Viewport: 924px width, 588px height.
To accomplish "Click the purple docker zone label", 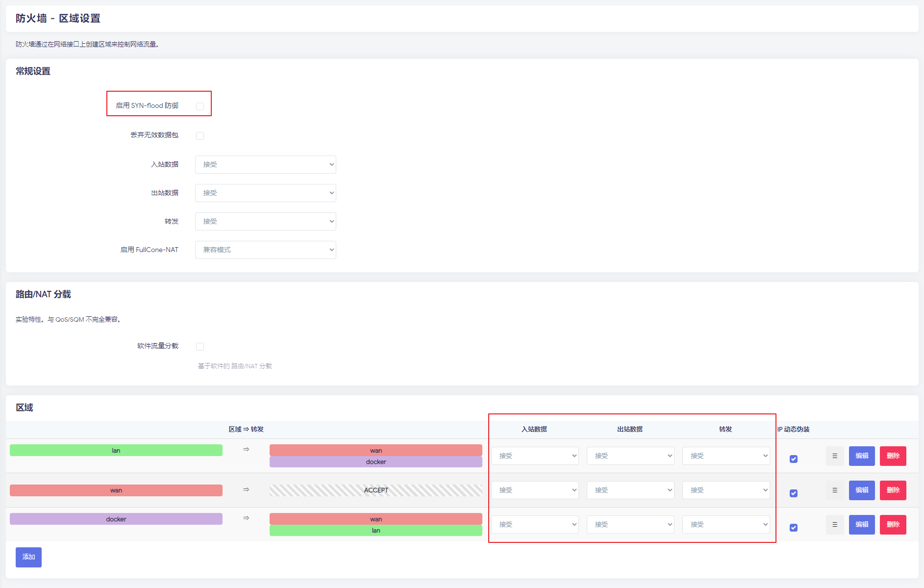I will [x=116, y=519].
